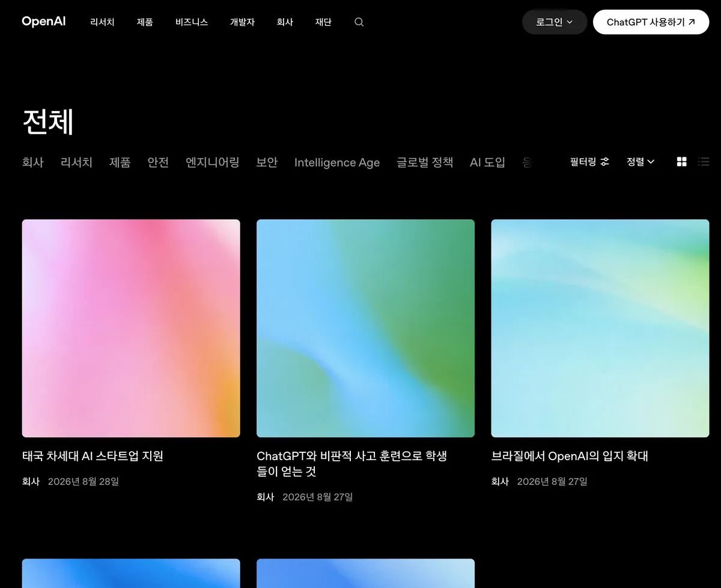Select the 보안 category tab

pos(267,162)
